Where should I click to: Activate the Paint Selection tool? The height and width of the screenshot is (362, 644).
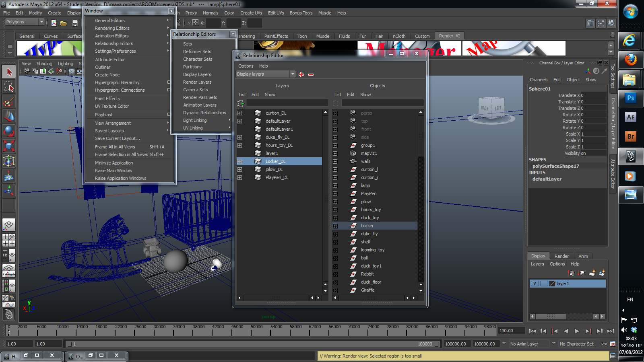9,102
